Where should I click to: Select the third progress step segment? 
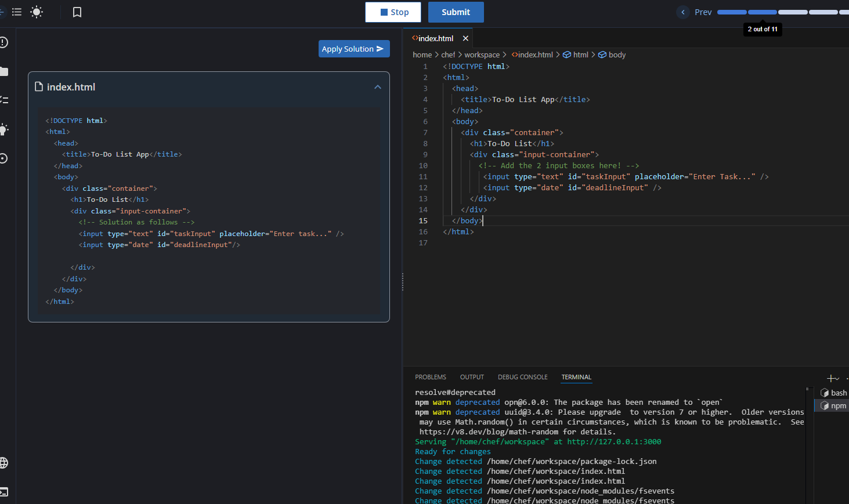793,12
